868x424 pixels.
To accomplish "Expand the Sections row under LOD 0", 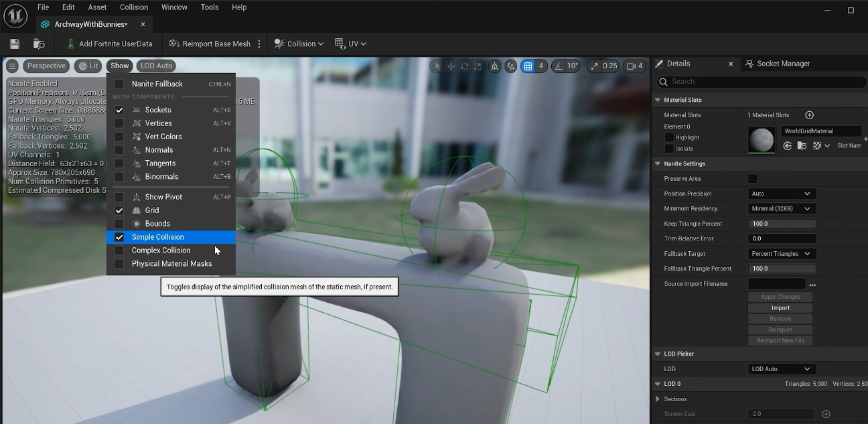I will click(658, 399).
